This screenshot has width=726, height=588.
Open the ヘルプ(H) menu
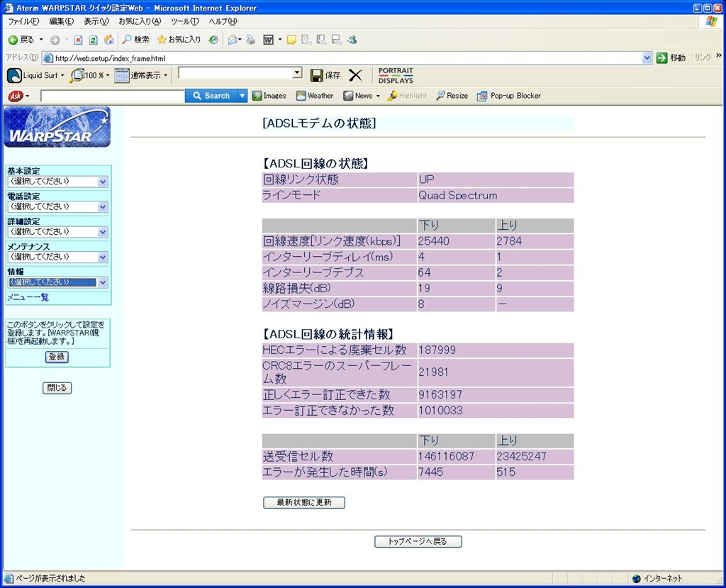223,21
